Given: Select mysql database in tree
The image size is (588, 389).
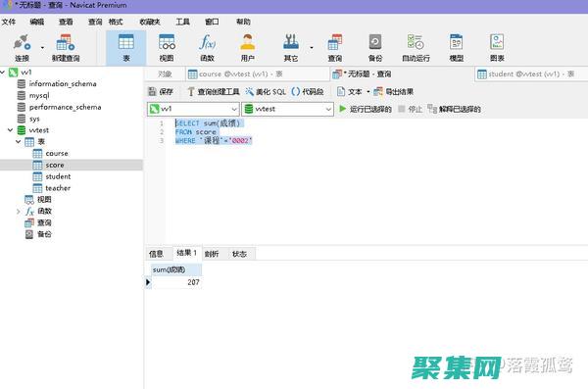Looking at the screenshot, I should (39, 95).
